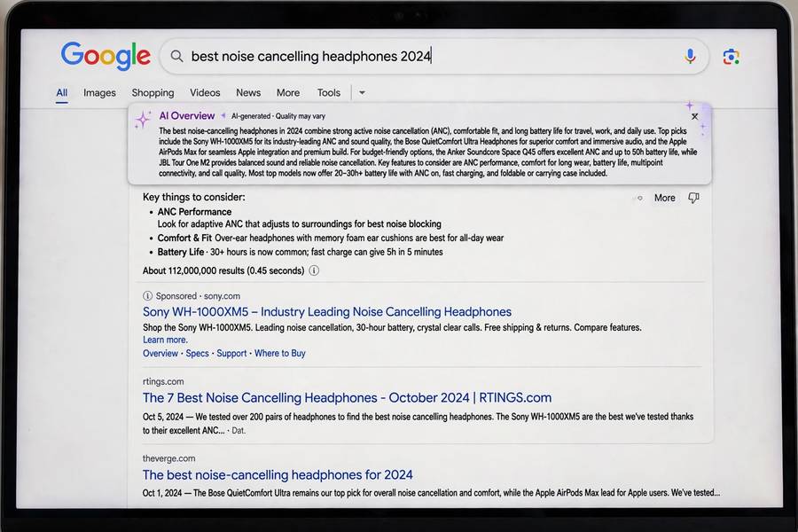
Task: Click the AI Overview heading
Action: pyautogui.click(x=187, y=115)
